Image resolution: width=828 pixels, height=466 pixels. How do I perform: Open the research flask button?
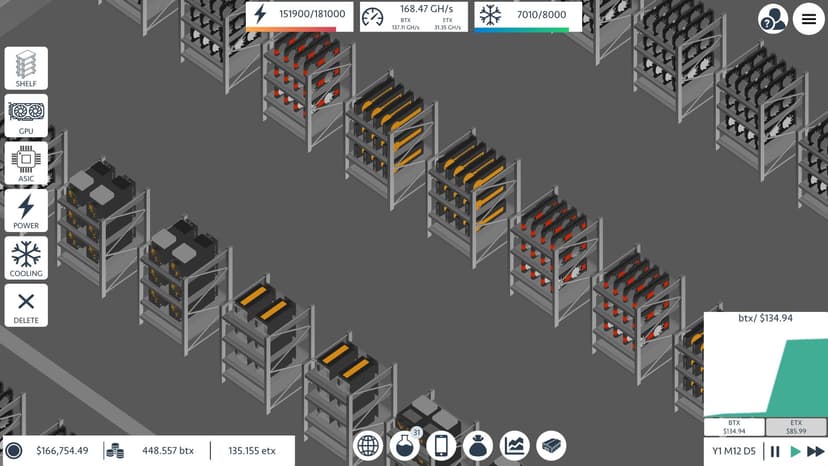coord(404,445)
